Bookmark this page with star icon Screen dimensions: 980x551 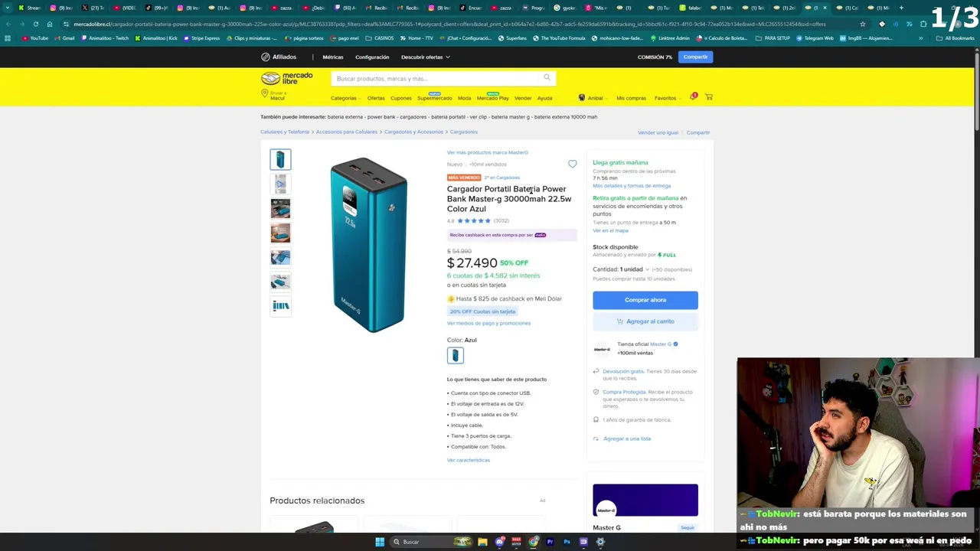pyautogui.click(x=863, y=24)
